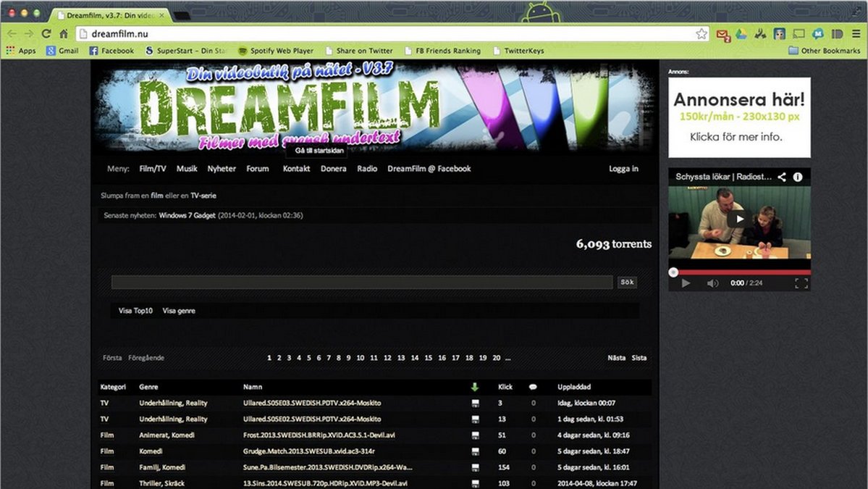Click the share icon on the video
Image resolution: width=868 pixels, height=489 pixels.
(783, 177)
